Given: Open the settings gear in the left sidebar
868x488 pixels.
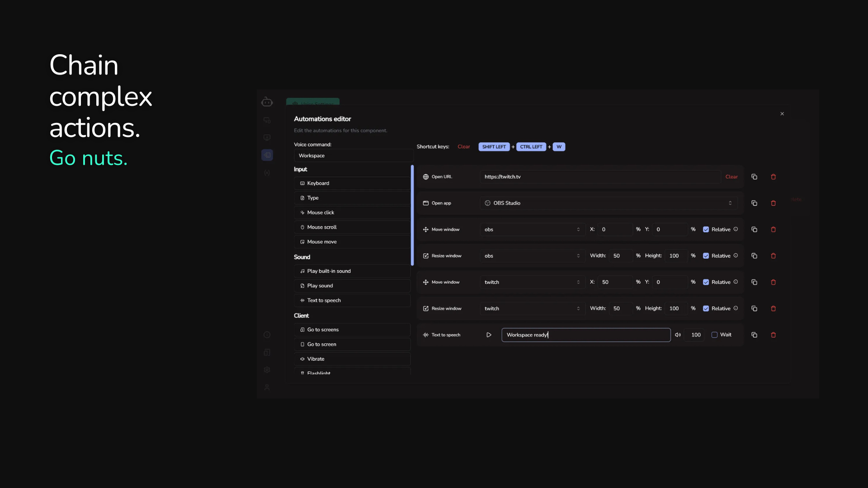Looking at the screenshot, I should 267,370.
